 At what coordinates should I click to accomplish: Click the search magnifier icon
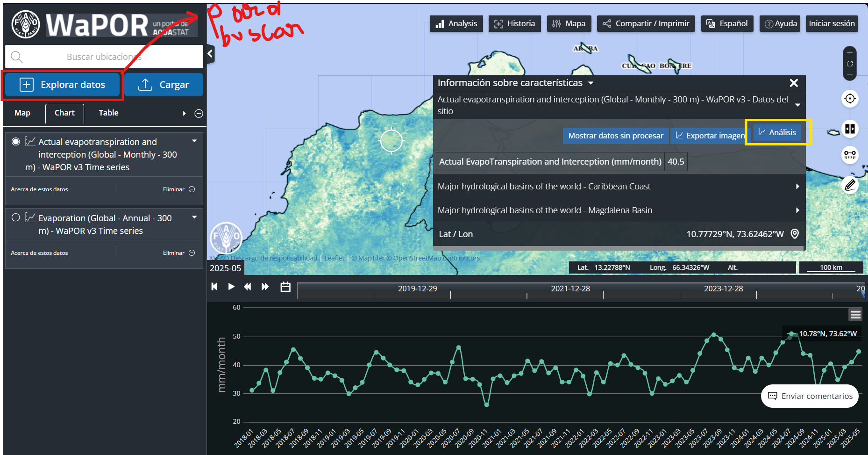click(17, 57)
